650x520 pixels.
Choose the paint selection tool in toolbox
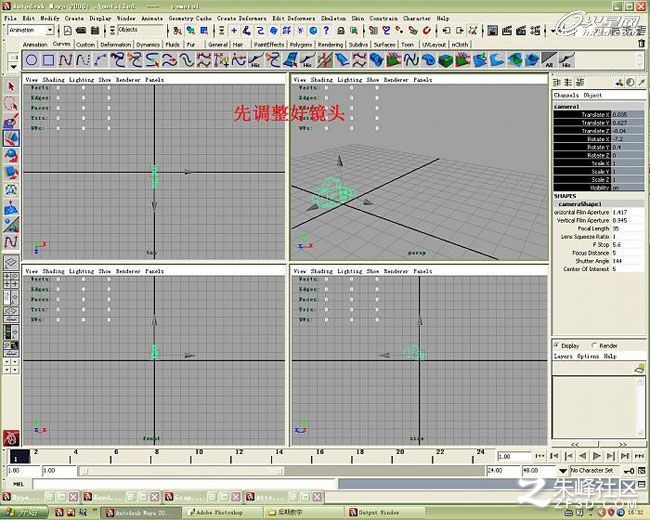(x=11, y=121)
